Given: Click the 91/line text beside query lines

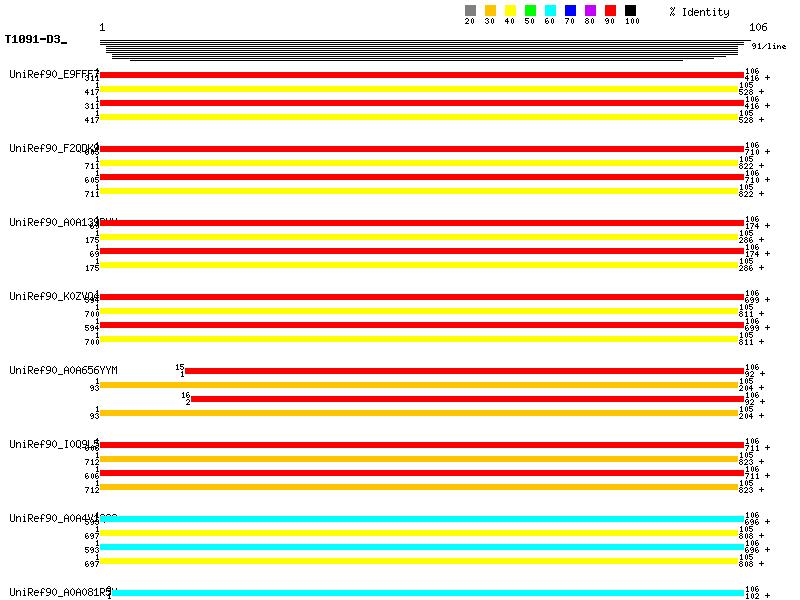Looking at the screenshot, I should 768,47.
